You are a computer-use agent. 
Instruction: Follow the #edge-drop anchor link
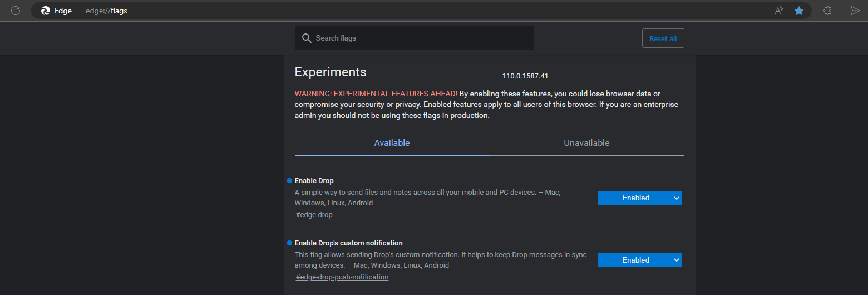pos(314,215)
